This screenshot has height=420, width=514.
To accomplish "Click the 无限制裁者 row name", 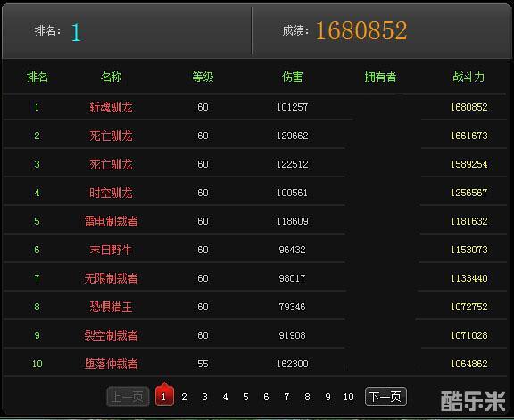I will pyautogui.click(x=112, y=278).
